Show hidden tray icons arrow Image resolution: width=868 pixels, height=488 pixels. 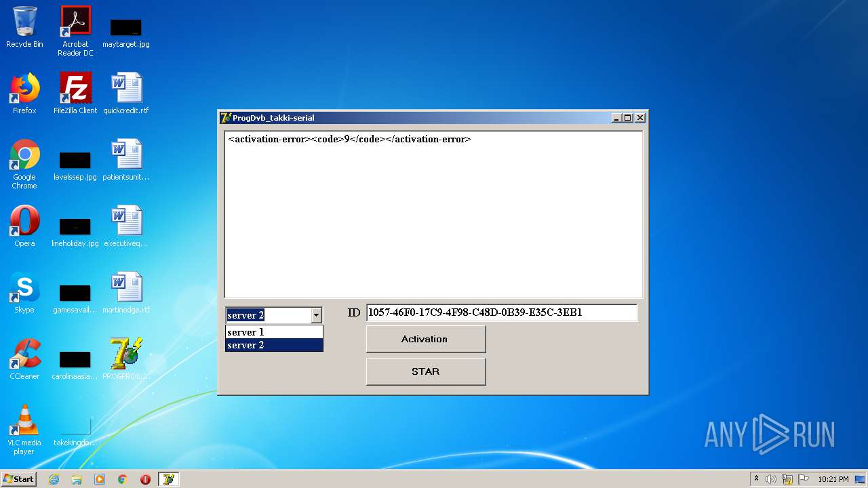point(756,479)
